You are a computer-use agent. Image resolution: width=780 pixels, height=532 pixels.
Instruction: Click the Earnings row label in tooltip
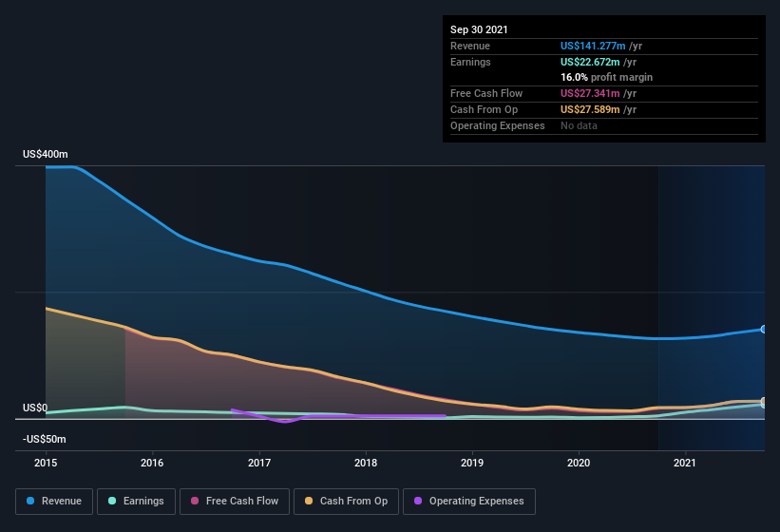(470, 62)
